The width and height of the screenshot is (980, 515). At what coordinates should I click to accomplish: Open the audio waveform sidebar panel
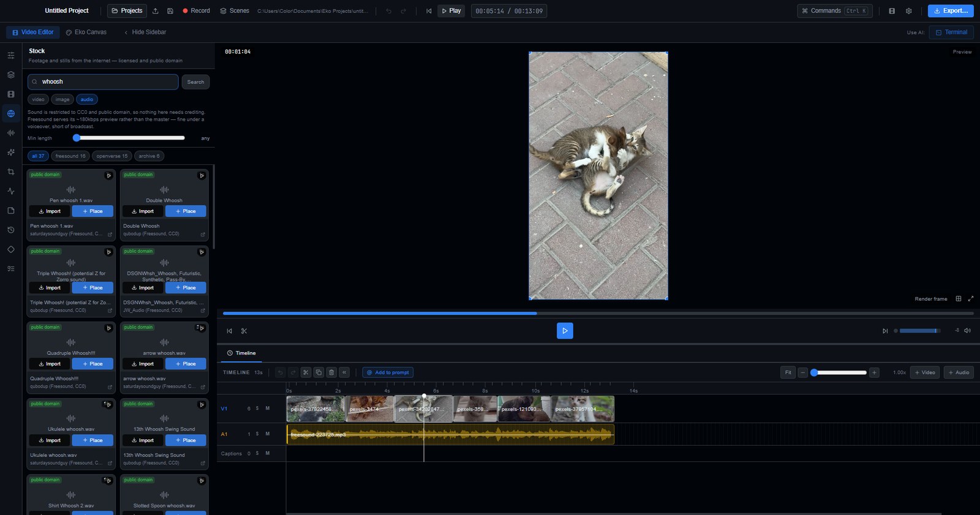point(11,133)
